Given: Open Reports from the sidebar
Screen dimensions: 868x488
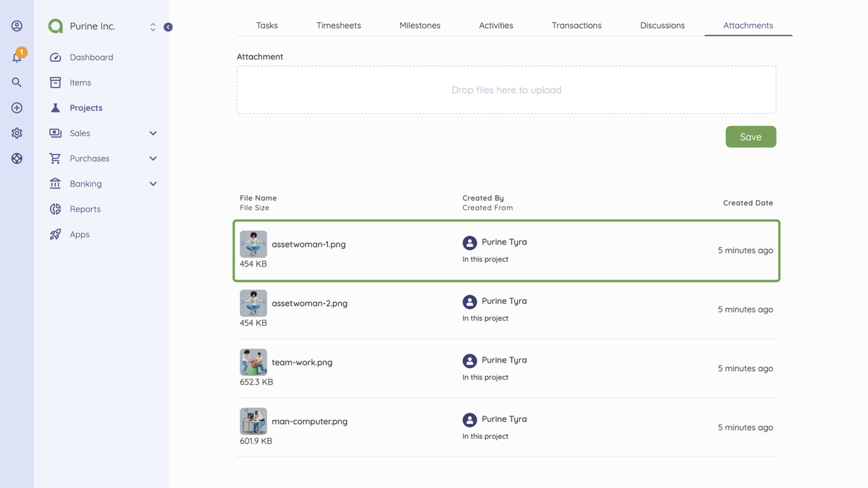Looking at the screenshot, I should tap(85, 209).
